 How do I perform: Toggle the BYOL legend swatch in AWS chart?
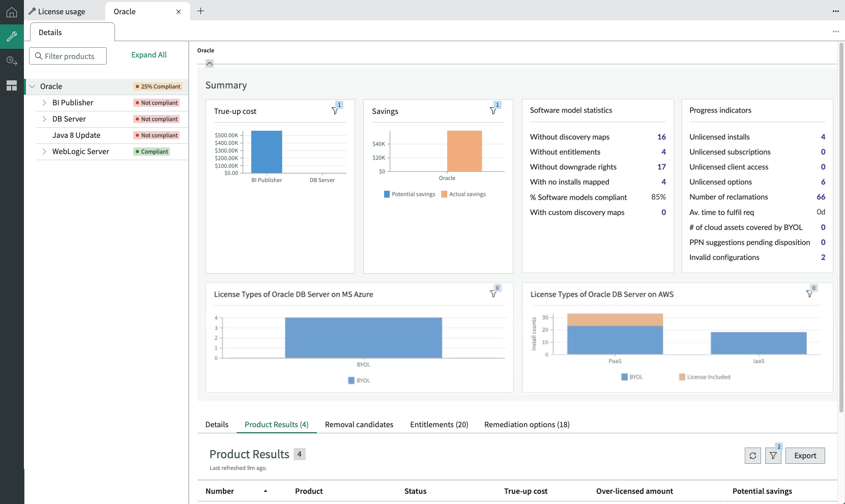624,377
